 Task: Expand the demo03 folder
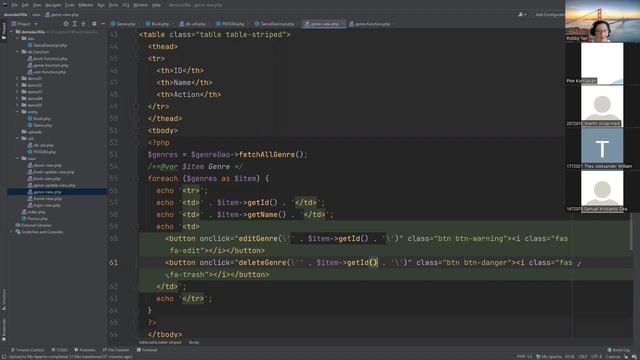click(x=18, y=92)
